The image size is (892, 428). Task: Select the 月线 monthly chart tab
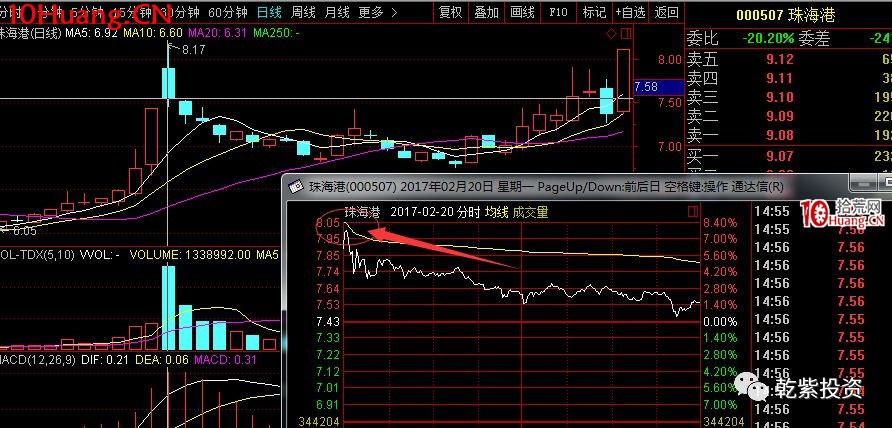(x=338, y=11)
